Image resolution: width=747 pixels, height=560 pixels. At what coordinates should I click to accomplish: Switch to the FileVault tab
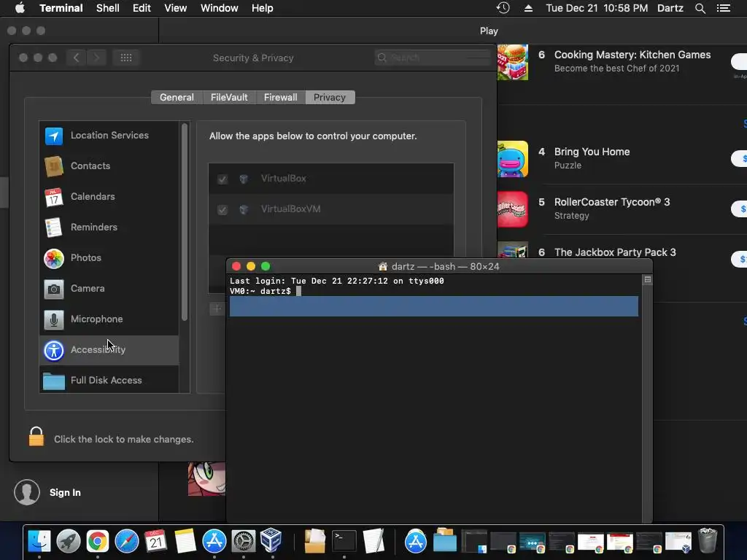229,97
